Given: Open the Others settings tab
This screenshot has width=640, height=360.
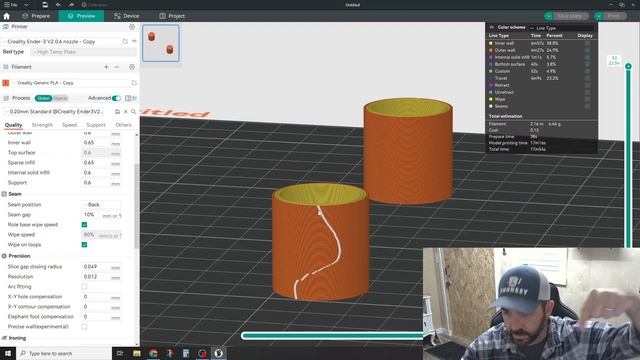Looking at the screenshot, I should [x=123, y=125].
